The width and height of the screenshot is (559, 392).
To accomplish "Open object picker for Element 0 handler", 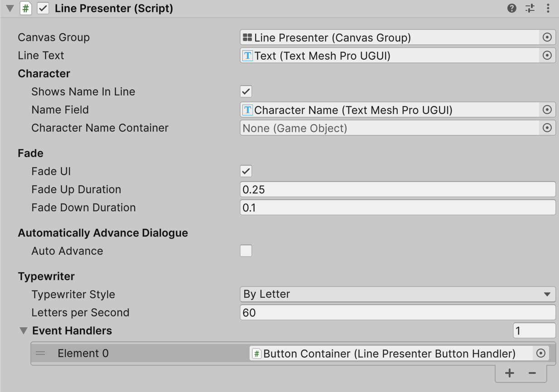I will [540, 354].
